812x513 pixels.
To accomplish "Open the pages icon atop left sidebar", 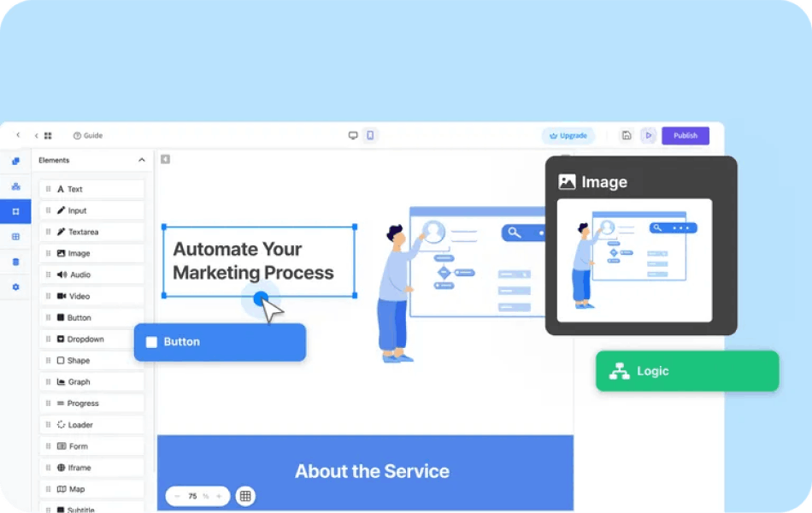I will [x=15, y=161].
